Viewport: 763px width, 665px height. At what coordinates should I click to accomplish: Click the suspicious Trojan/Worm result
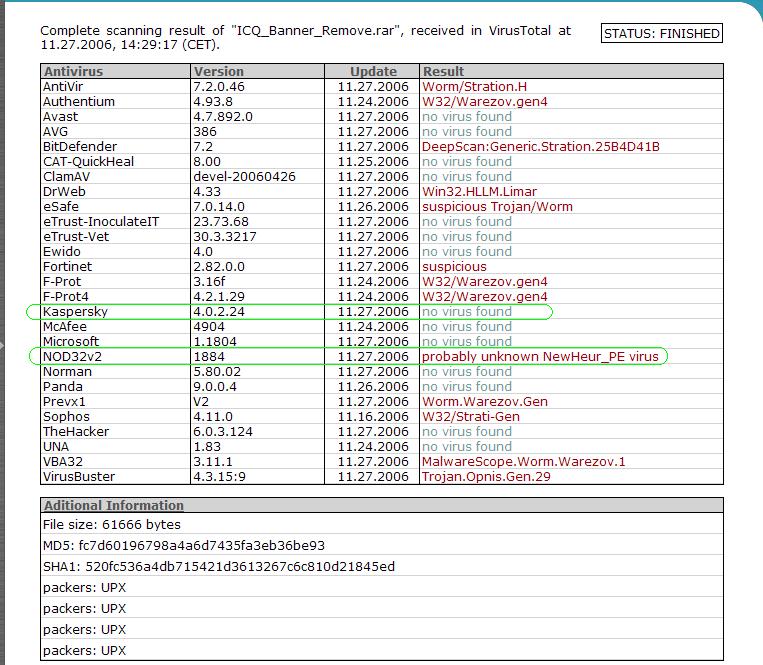[x=497, y=207]
